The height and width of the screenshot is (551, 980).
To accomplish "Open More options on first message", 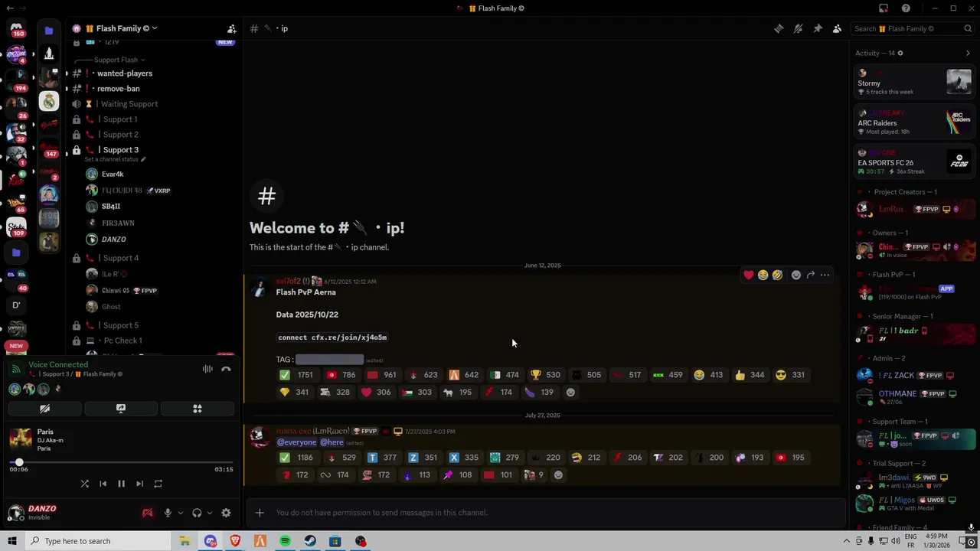I will [x=825, y=275].
